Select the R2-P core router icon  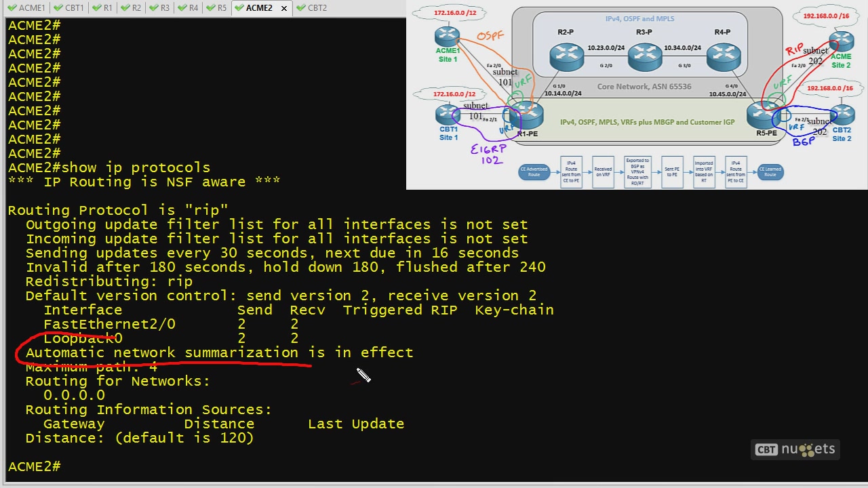click(566, 56)
